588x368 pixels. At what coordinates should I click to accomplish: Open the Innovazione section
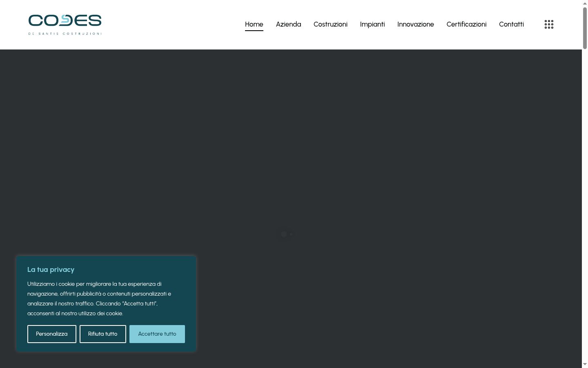pos(416,25)
